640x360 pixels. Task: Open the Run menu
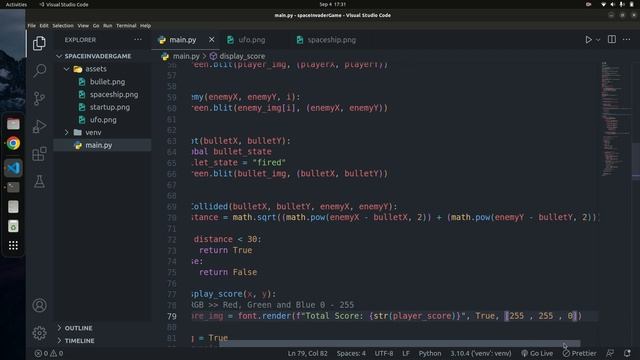click(x=108, y=25)
